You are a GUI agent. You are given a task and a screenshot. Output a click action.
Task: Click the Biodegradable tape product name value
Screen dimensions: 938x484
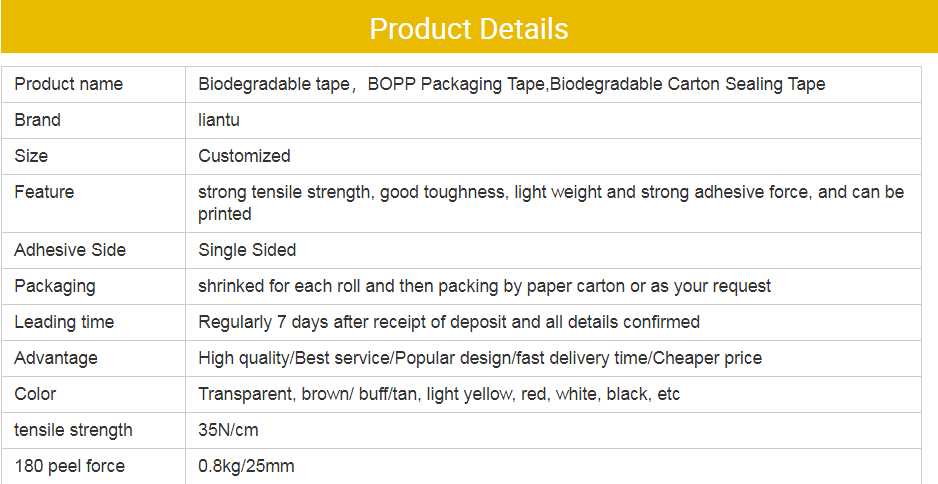(x=511, y=84)
